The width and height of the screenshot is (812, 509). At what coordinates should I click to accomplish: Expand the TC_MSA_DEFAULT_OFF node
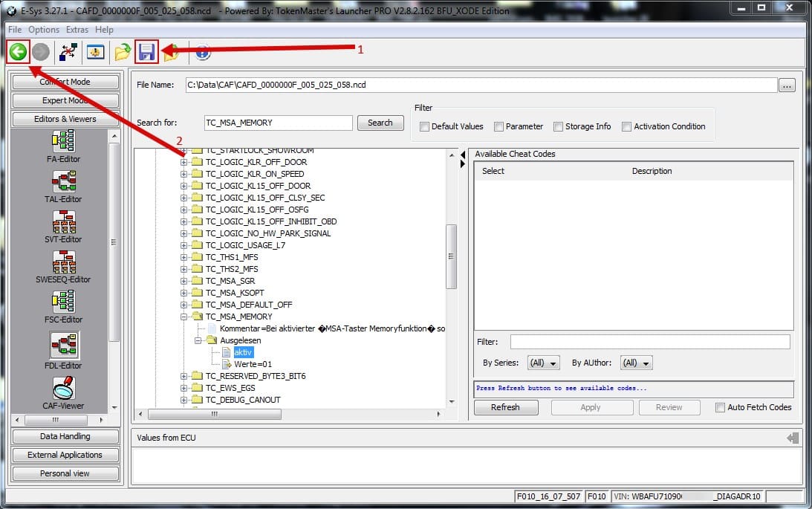[x=183, y=305]
